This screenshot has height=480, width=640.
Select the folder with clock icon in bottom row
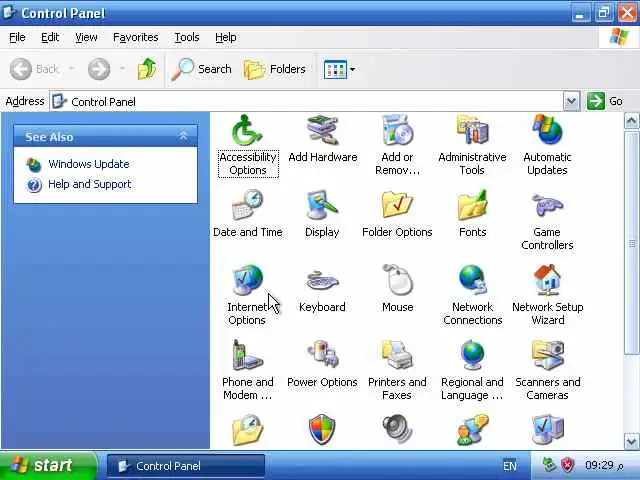click(247, 429)
